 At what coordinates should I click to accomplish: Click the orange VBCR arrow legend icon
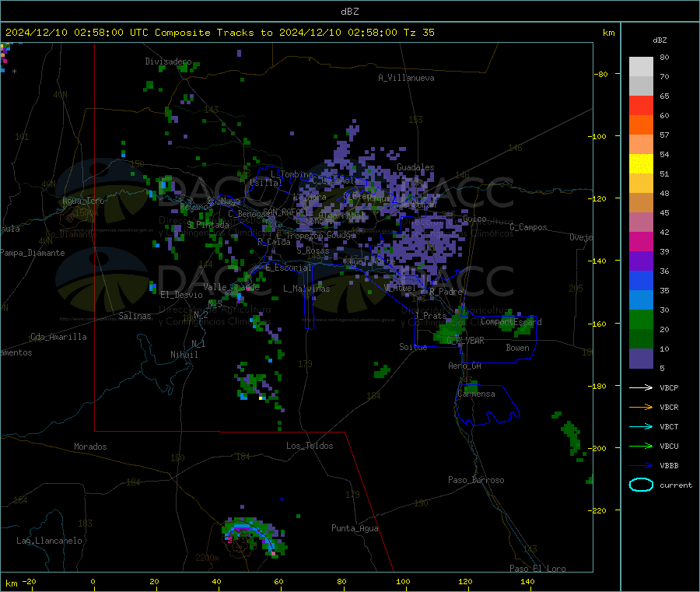pyautogui.click(x=641, y=407)
